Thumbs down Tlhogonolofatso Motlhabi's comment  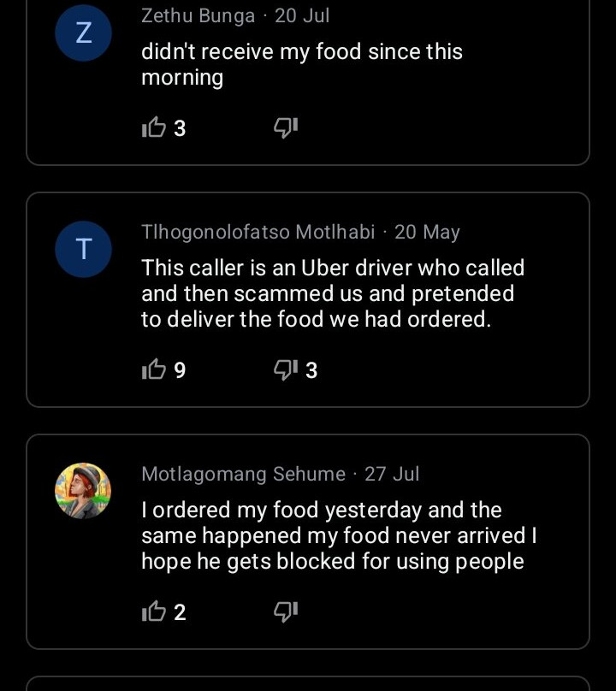285,370
